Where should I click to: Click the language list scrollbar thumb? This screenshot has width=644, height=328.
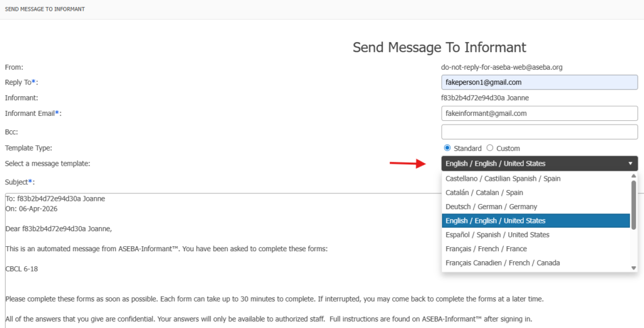(x=633, y=205)
